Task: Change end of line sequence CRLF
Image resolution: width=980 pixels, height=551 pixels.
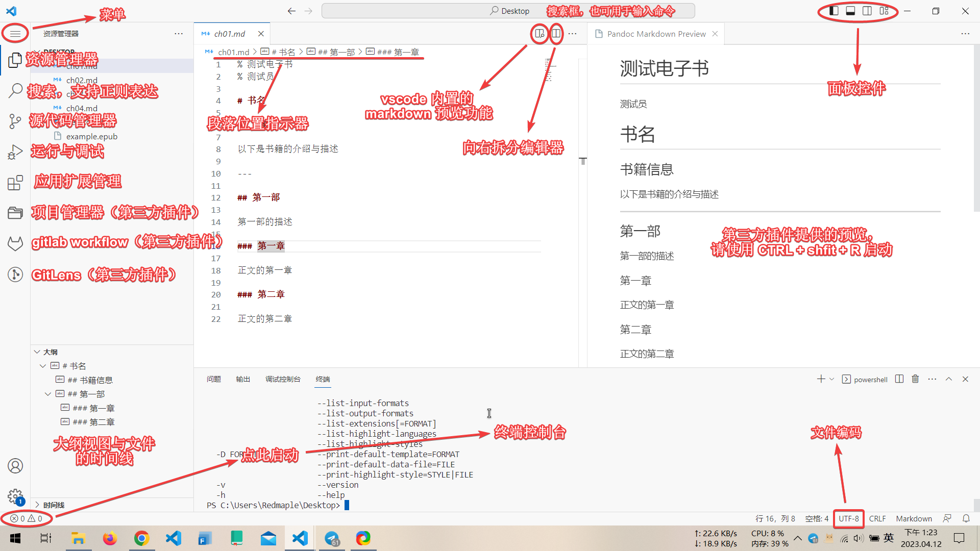Action: coord(877,518)
